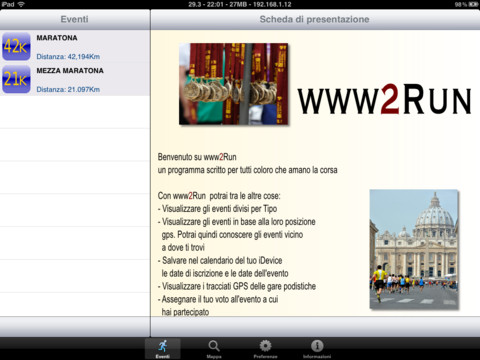This screenshot has height=360, width=480.
Task: Tap the battery indicator in status bar
Action: click(x=473, y=4)
